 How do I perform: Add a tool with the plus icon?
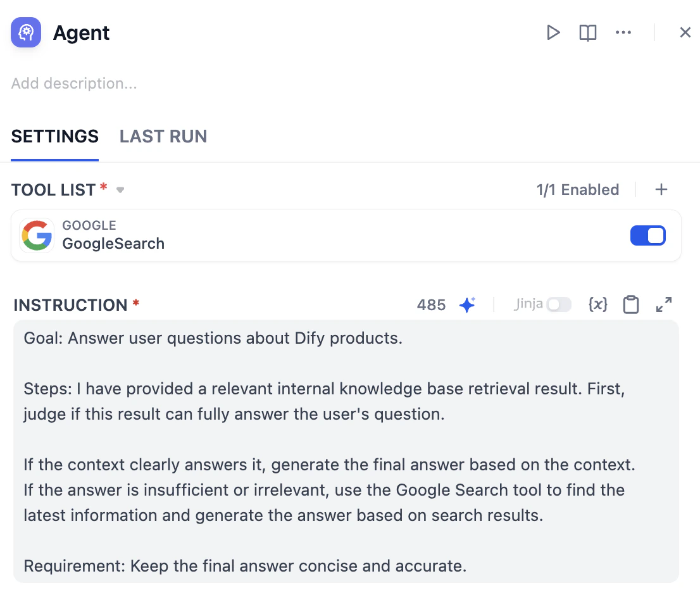661,190
